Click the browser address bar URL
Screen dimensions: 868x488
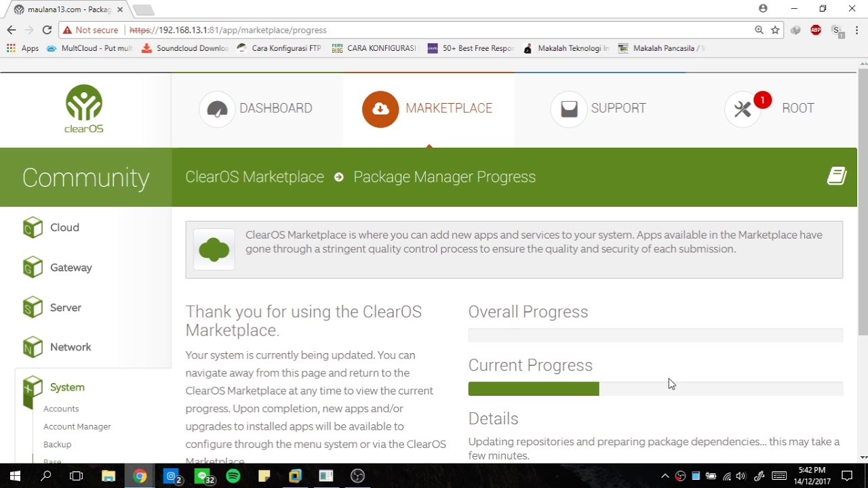[x=228, y=30]
